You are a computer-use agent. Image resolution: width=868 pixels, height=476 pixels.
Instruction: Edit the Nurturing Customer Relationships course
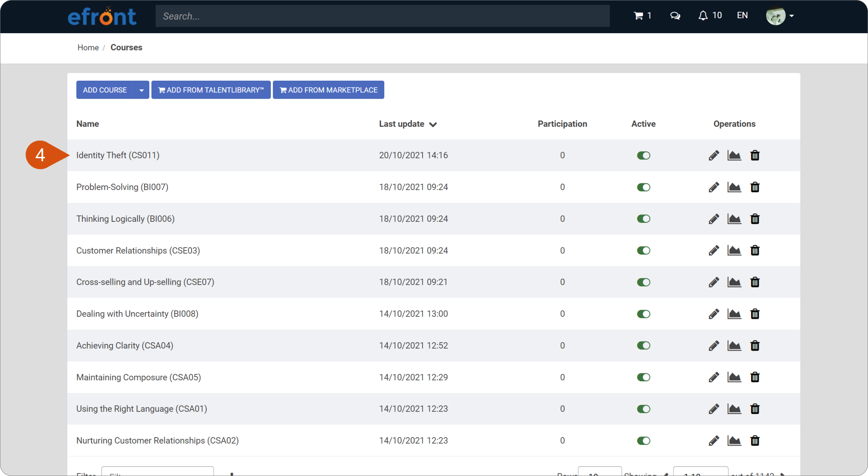coord(714,441)
